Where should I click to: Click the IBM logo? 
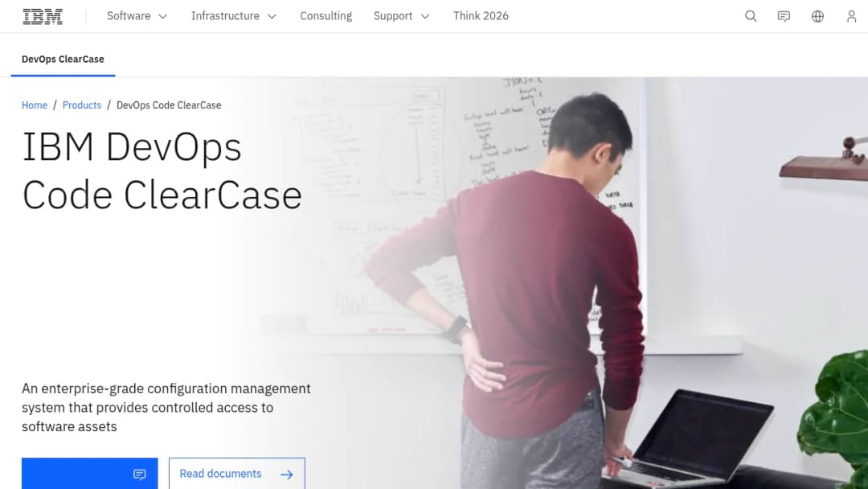43,17
